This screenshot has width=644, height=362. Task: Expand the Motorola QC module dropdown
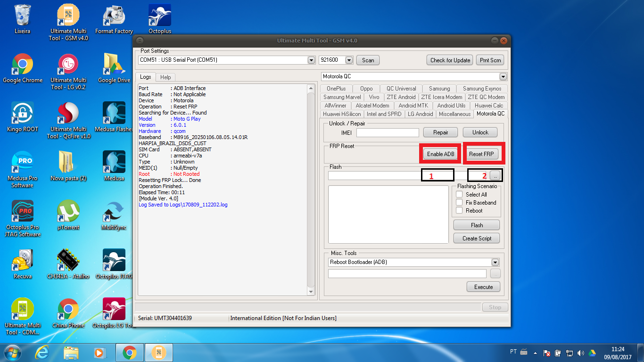[x=504, y=76]
